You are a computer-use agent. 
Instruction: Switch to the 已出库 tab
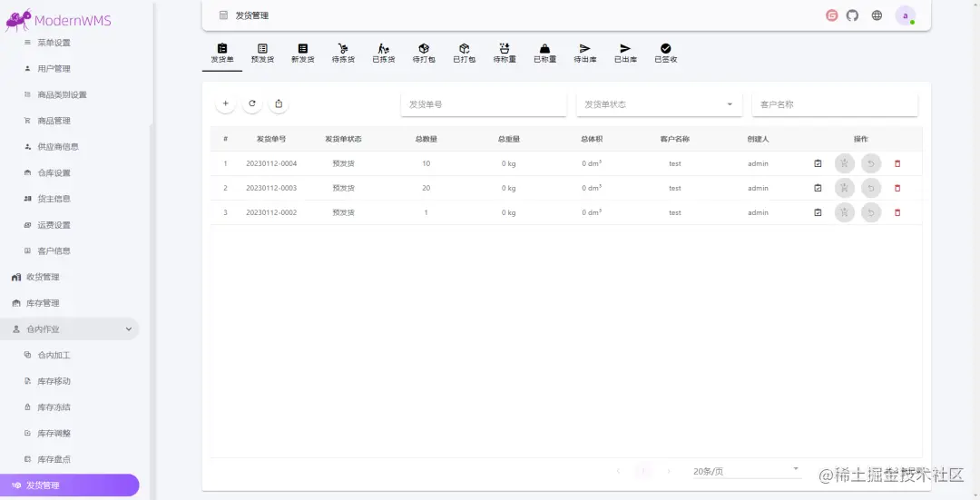[x=625, y=54]
